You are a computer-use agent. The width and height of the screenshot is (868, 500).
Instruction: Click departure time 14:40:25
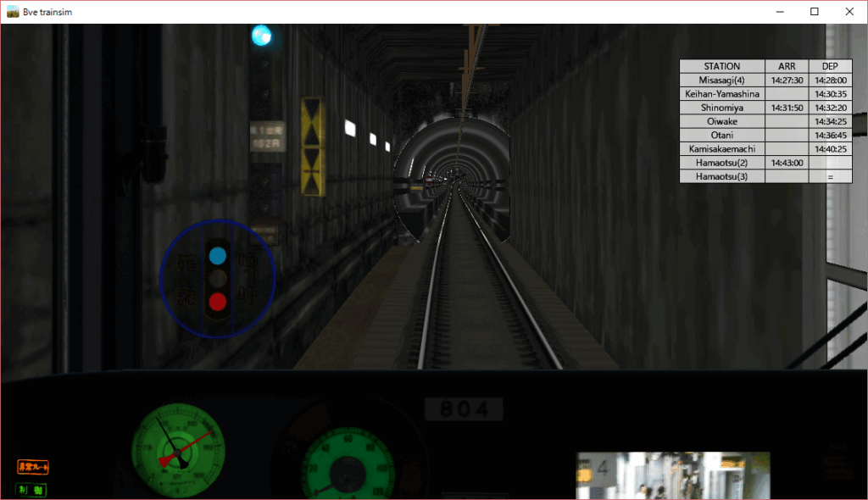[831, 149]
